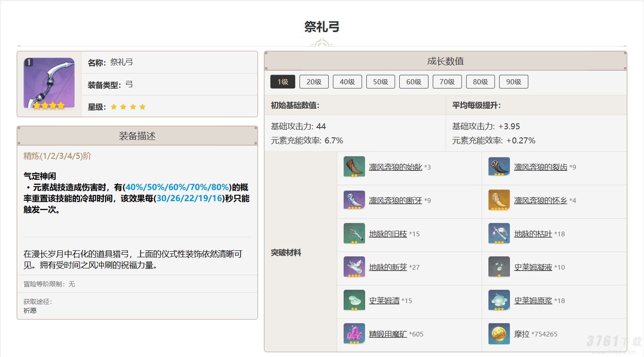Image resolution: width=644 pixels, height=357 pixels.
Task: Click the 地脉的新芽 material icon
Action: [x=354, y=267]
